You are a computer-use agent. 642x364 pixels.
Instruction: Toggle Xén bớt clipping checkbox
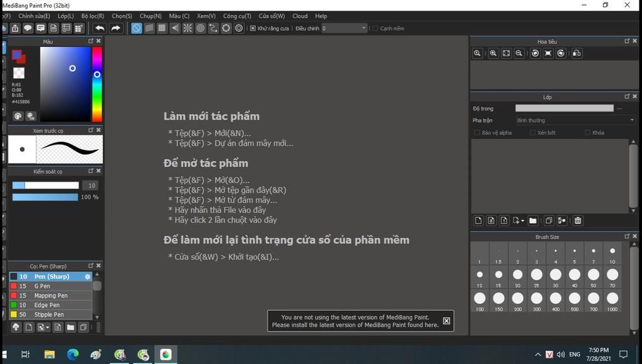(x=532, y=133)
